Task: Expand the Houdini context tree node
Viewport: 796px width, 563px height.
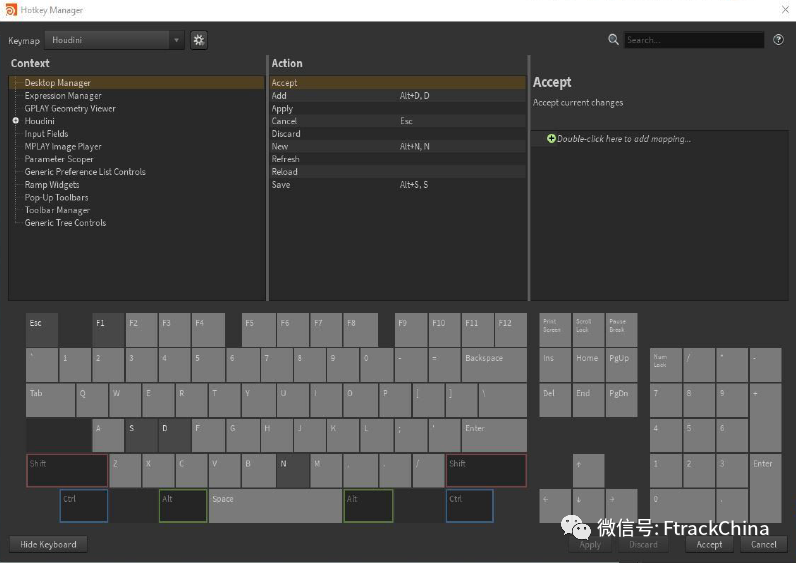Action: click(x=16, y=121)
